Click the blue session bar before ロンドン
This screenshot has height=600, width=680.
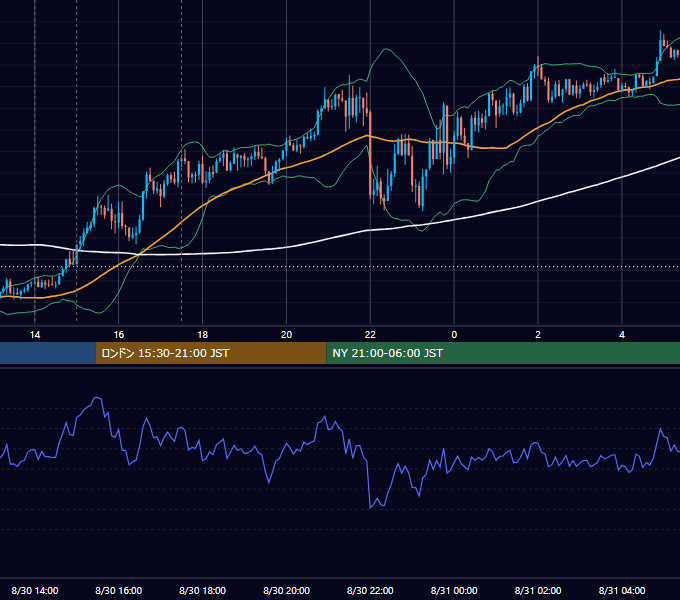click(x=48, y=353)
